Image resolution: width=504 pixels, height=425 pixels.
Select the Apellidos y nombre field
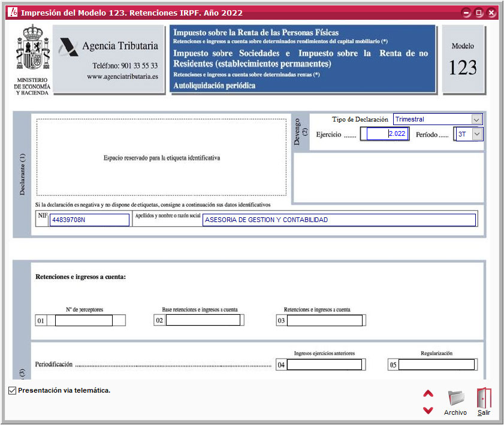339,220
